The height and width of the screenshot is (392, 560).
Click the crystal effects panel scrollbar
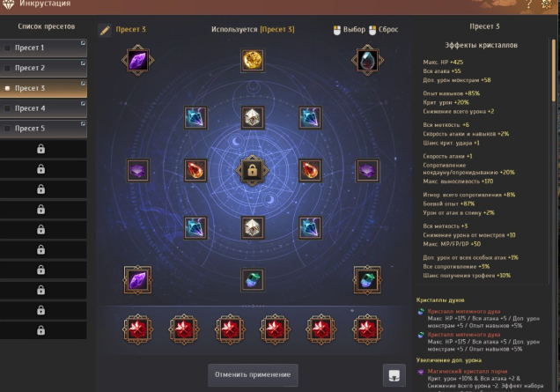[x=554, y=70]
